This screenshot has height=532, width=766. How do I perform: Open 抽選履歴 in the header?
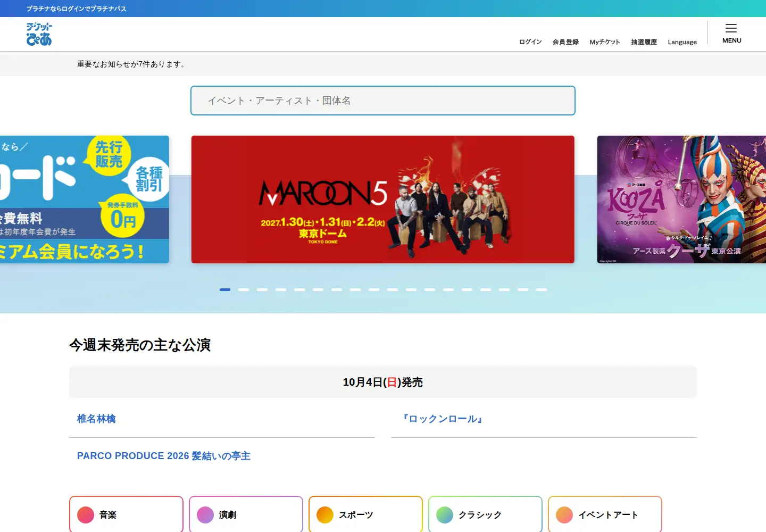pyautogui.click(x=644, y=42)
